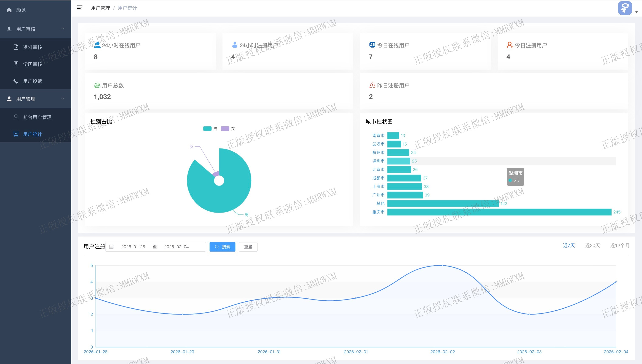The height and width of the screenshot is (364, 642).
Task: Click the start date field 2026-01-28
Action: 133,247
